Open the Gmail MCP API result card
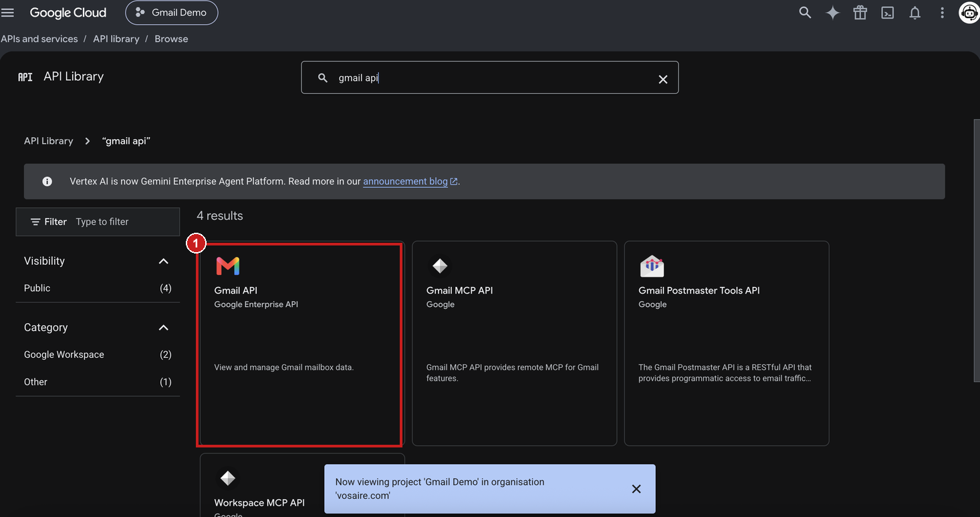The width and height of the screenshot is (980, 517). coord(514,343)
